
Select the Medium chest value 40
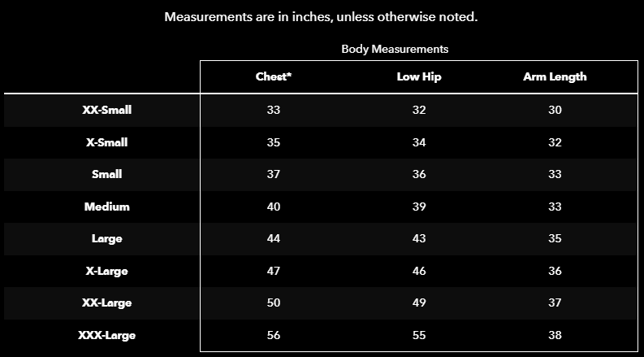pos(273,207)
